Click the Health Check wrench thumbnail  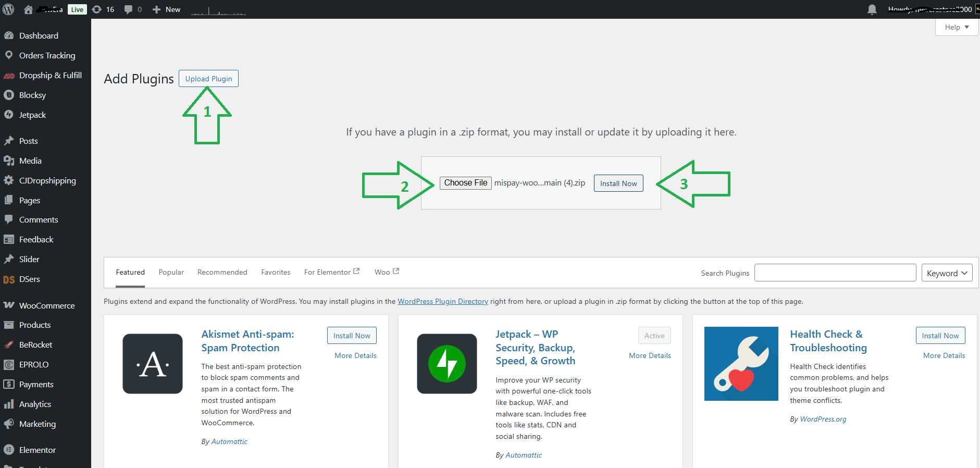pyautogui.click(x=741, y=364)
